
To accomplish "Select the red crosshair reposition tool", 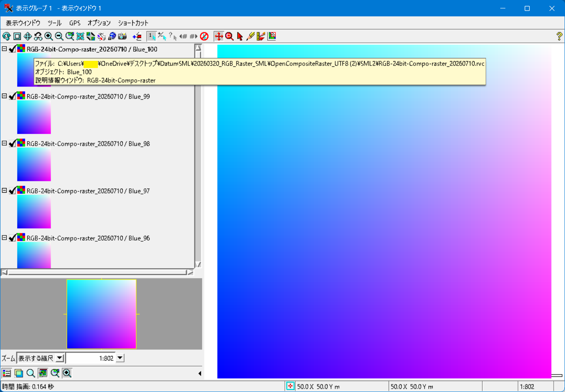I will [219, 37].
